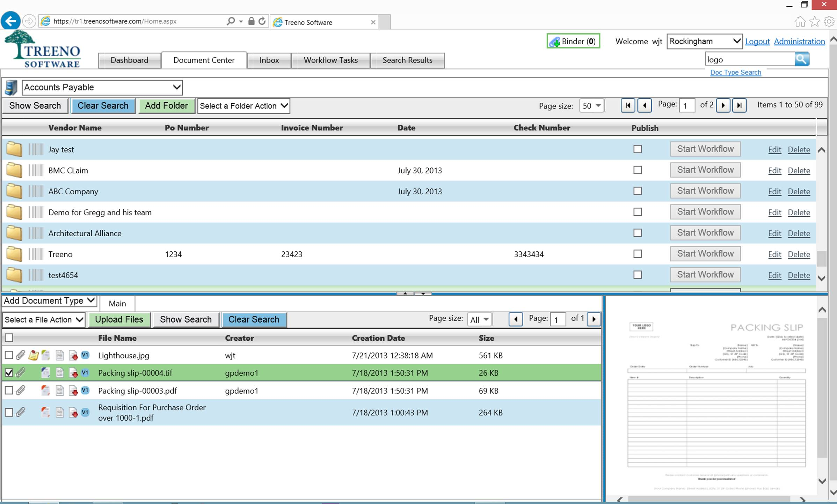837x504 pixels.
Task: Open the Add Document Type dropdown
Action: (49, 301)
